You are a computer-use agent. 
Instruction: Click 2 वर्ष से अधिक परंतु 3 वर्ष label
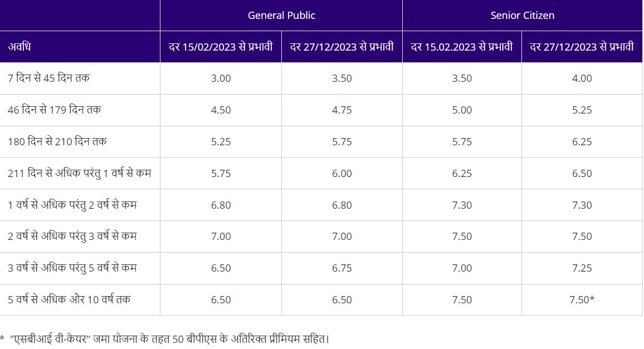tap(72, 237)
